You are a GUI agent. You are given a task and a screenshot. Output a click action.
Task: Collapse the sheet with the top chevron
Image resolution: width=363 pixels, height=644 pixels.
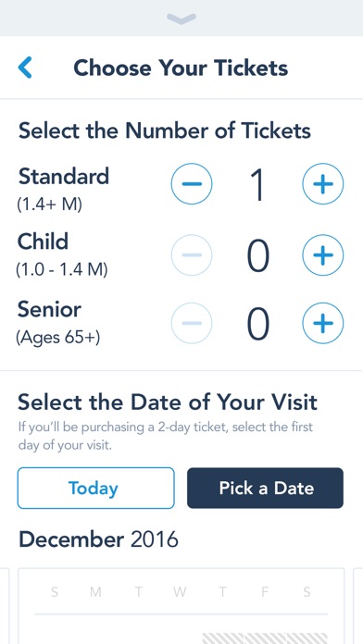[x=181, y=19]
